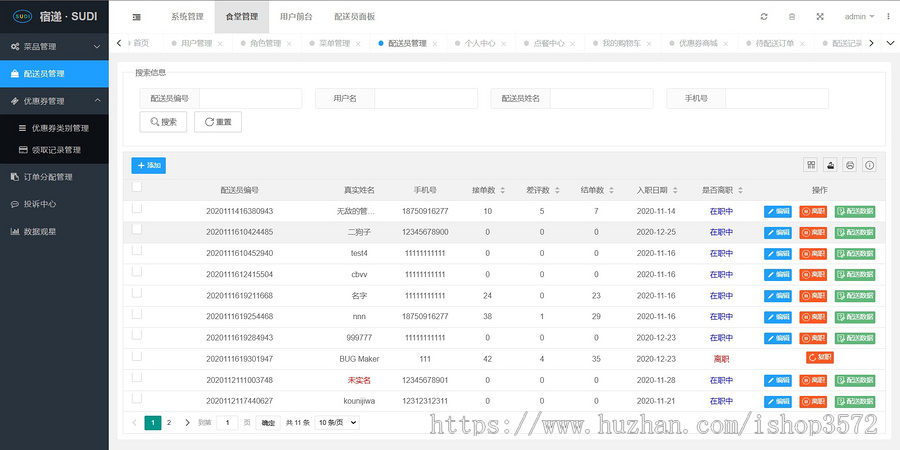Image resolution: width=900 pixels, height=450 pixels.
Task: Focus the page number jump field
Action: coord(227,423)
